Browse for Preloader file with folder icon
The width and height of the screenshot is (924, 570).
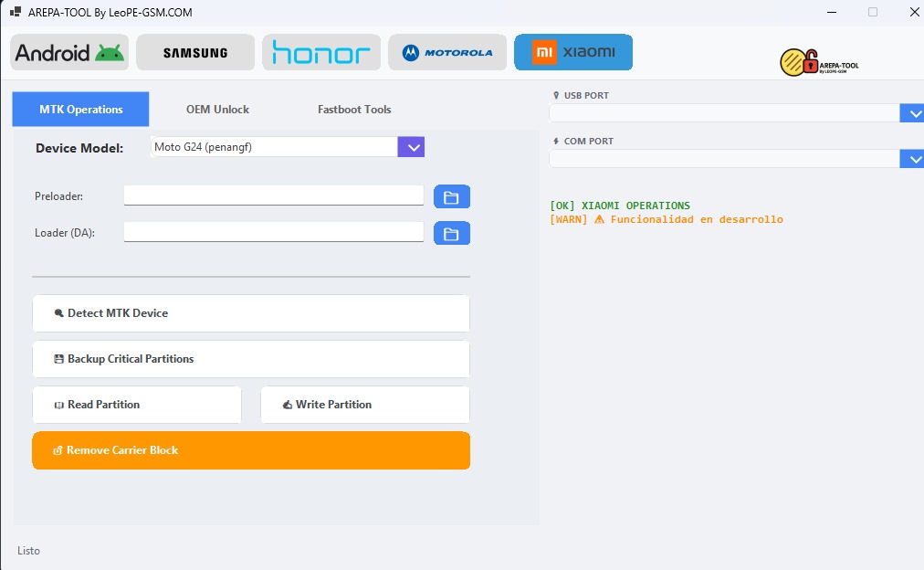[x=451, y=196]
